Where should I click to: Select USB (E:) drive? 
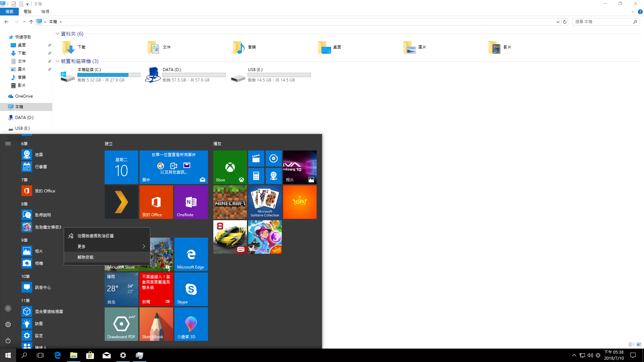[x=271, y=75]
